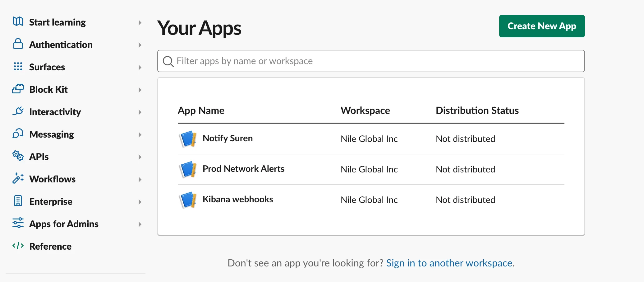Click the Start learning book icon
This screenshot has height=282, width=644.
tap(18, 21)
